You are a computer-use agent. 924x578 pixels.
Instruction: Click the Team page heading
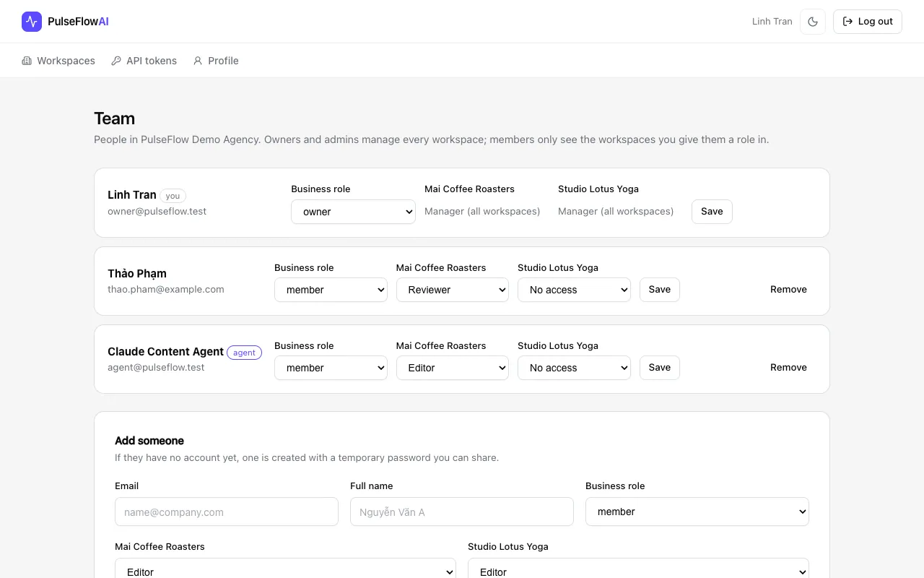point(114,118)
